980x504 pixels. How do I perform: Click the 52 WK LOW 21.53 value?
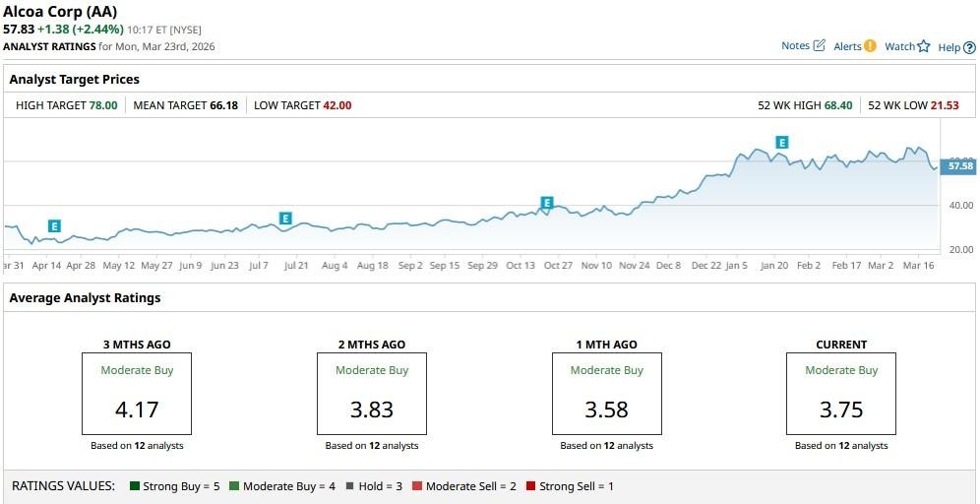tap(945, 105)
